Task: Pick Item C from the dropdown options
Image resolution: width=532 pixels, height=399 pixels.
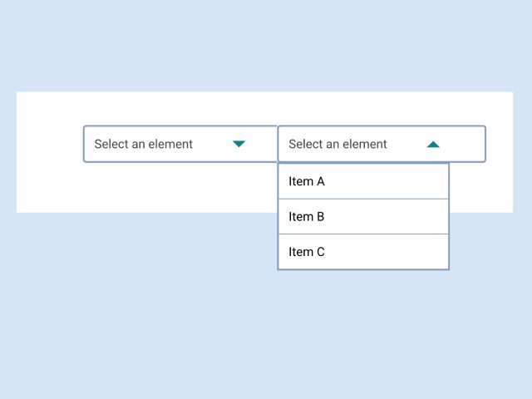Action: coord(363,252)
